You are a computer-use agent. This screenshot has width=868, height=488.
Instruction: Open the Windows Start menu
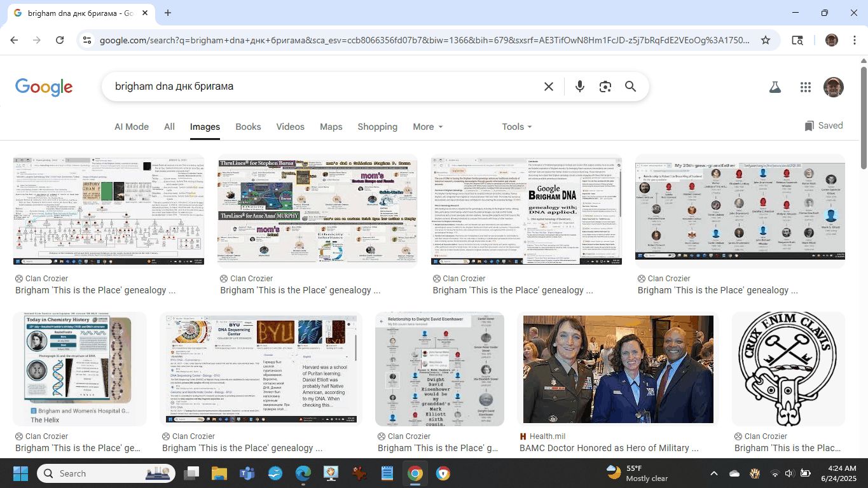point(20,473)
